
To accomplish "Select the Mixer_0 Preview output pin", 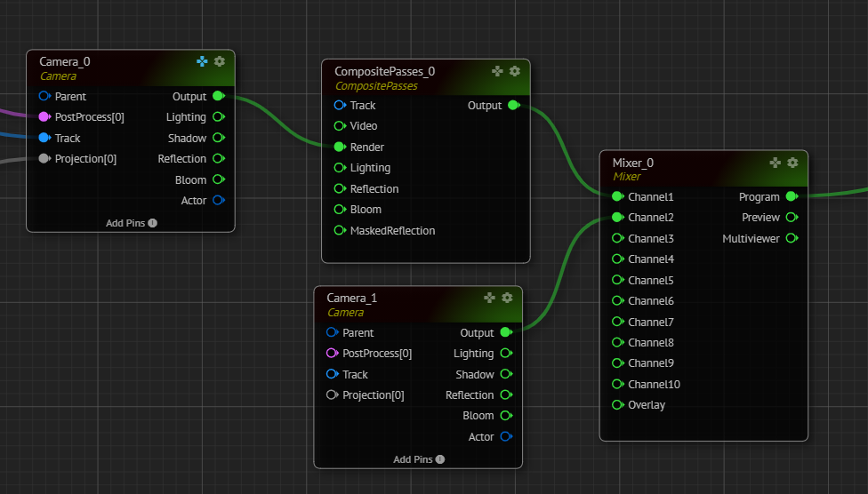I will click(x=791, y=218).
